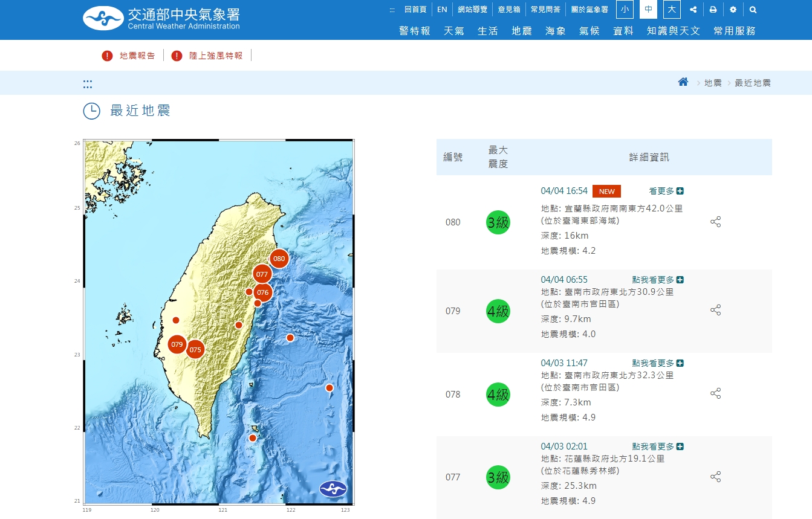The height and width of the screenshot is (519, 812).
Task: Set font size to medium (中)
Action: [648, 10]
